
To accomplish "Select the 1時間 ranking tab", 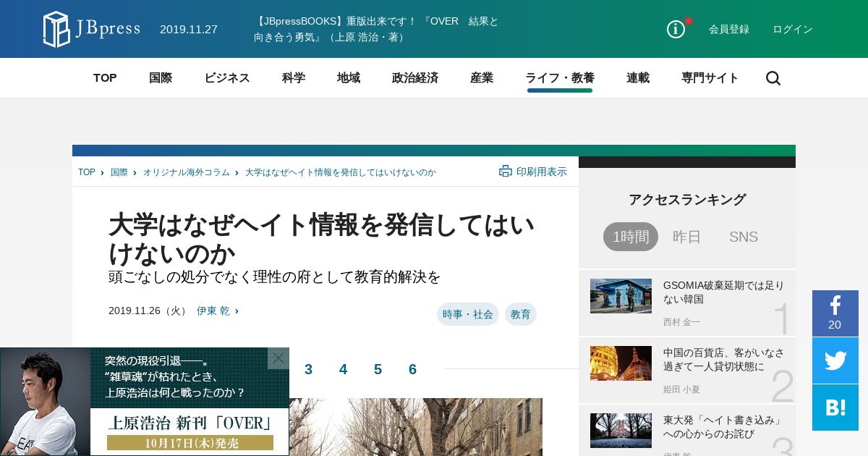I will click(631, 237).
